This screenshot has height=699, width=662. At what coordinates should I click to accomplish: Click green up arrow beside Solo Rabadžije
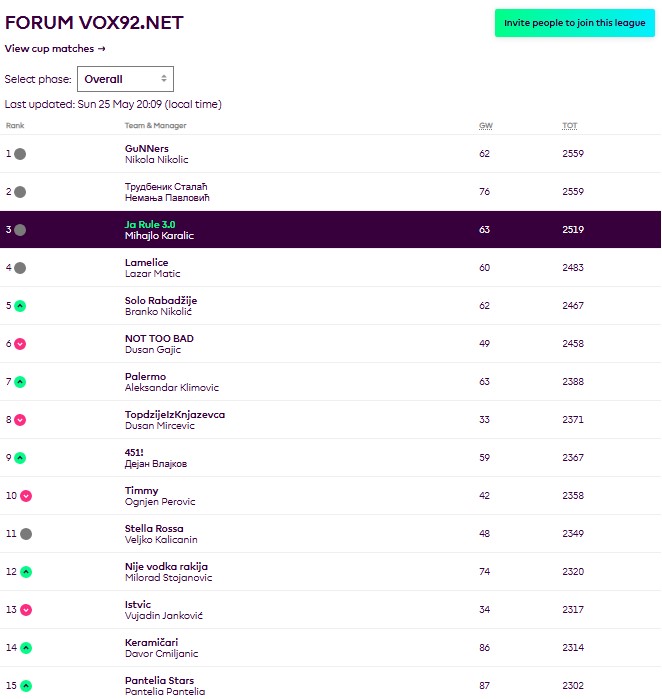[x=20, y=306]
